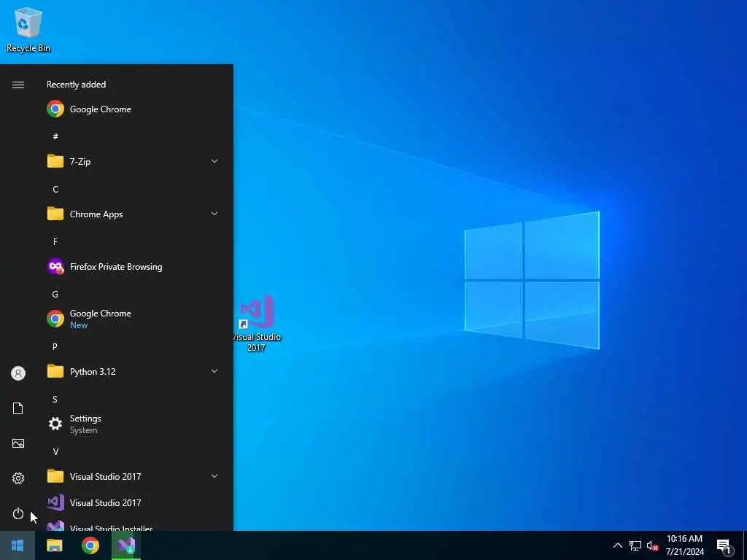
Task: Select the Recycle Bin desktop icon
Action: 28,29
